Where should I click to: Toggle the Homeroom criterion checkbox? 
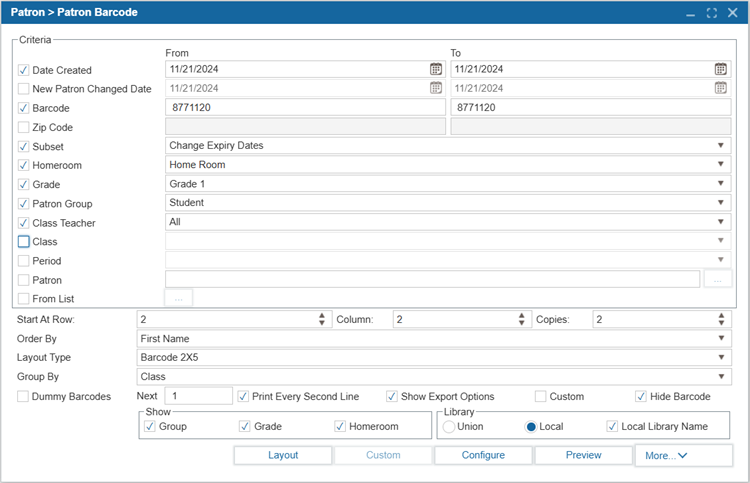(x=23, y=165)
